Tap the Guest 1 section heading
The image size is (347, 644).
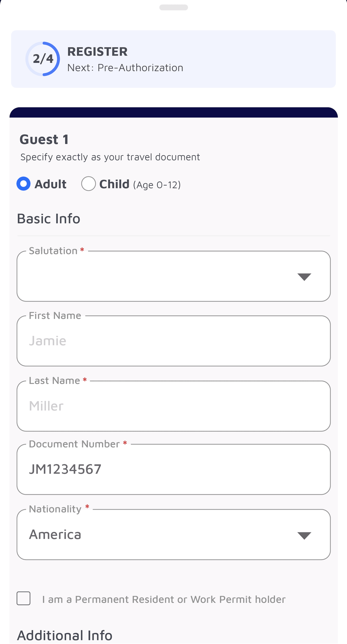coord(44,139)
